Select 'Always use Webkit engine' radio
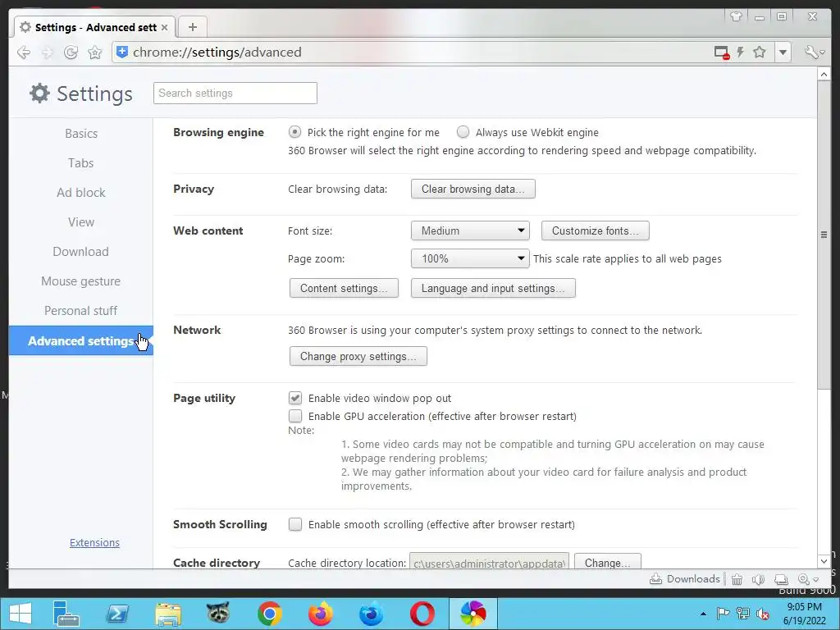This screenshot has height=630, width=840. coord(463,132)
